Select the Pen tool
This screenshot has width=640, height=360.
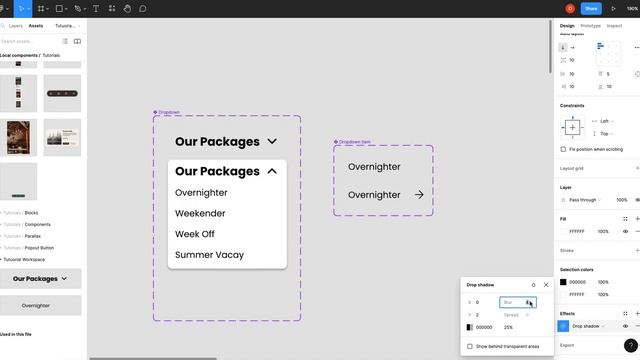(78, 9)
